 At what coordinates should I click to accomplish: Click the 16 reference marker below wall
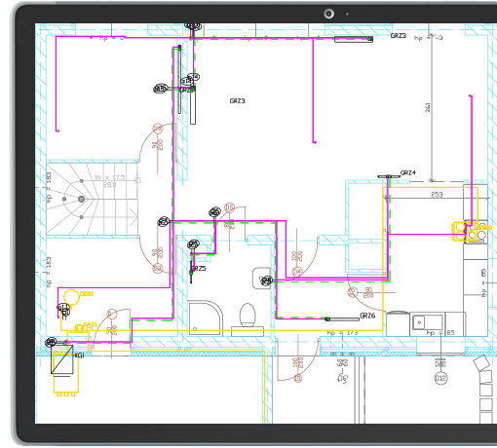[x=343, y=378]
